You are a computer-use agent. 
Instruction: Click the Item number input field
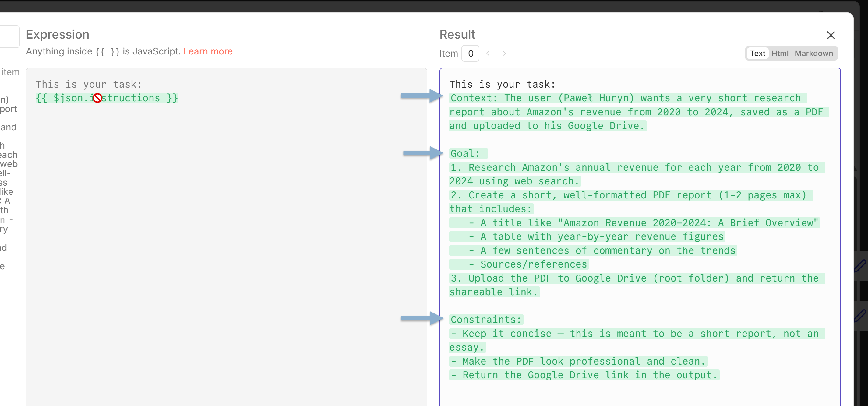pyautogui.click(x=470, y=54)
